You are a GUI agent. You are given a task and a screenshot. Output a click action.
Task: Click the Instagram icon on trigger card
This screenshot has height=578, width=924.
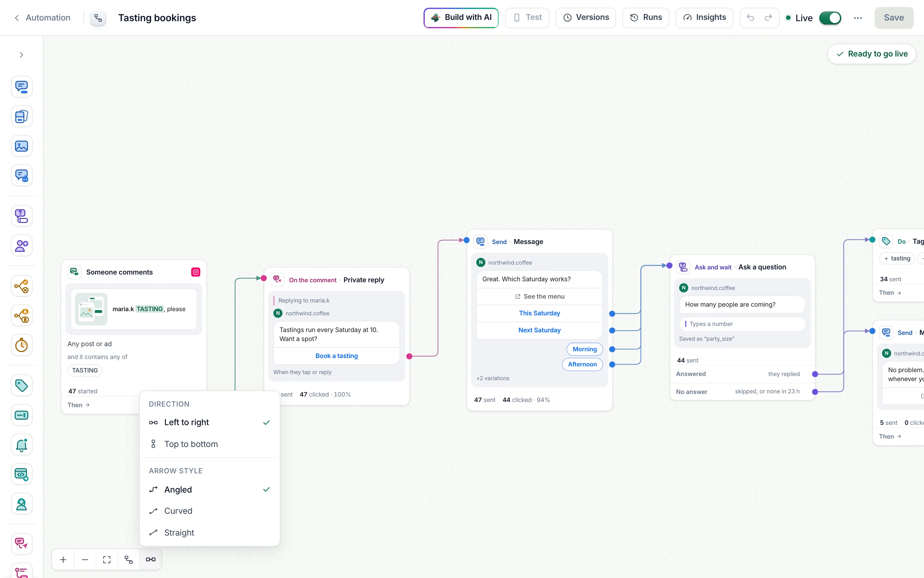click(x=196, y=272)
